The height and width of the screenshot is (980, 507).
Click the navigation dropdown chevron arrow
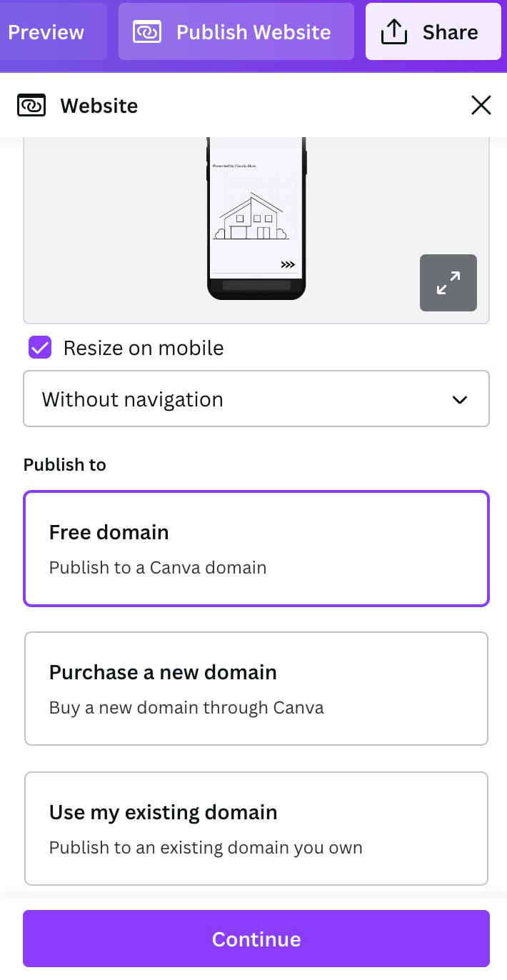coord(460,399)
